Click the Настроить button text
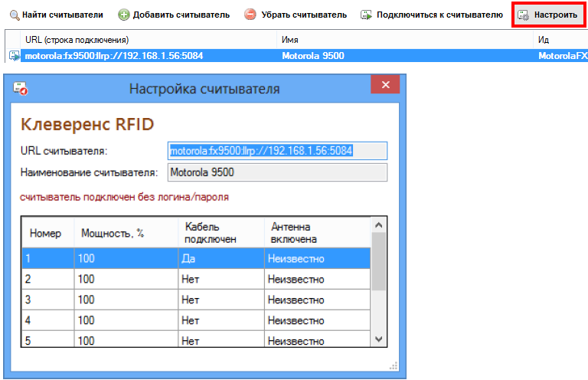Viewport: 588px width, 380px height. click(x=556, y=15)
